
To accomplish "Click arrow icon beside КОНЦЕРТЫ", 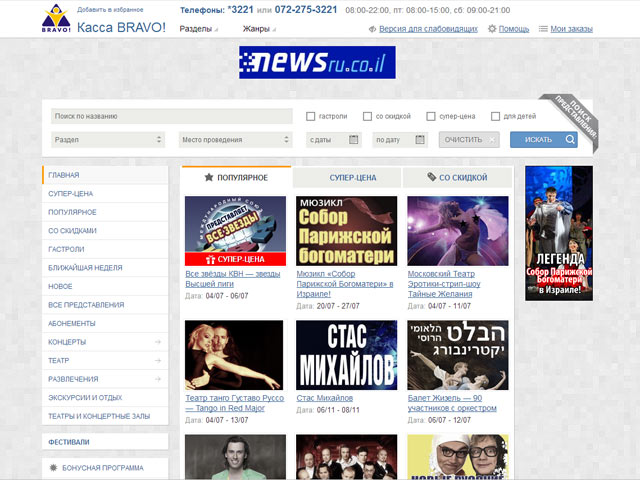I will coord(158,342).
